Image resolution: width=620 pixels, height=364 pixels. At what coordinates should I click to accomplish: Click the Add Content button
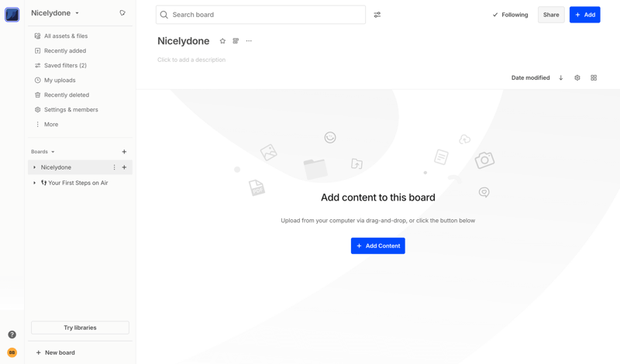coord(377,246)
